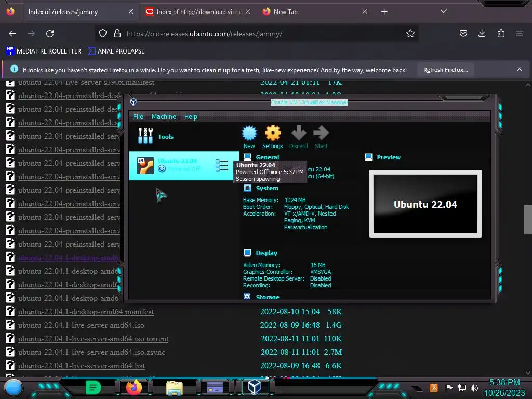Image resolution: width=532 pixels, height=399 pixels.
Task: Click the Refresh Firefox button
Action: click(x=445, y=70)
